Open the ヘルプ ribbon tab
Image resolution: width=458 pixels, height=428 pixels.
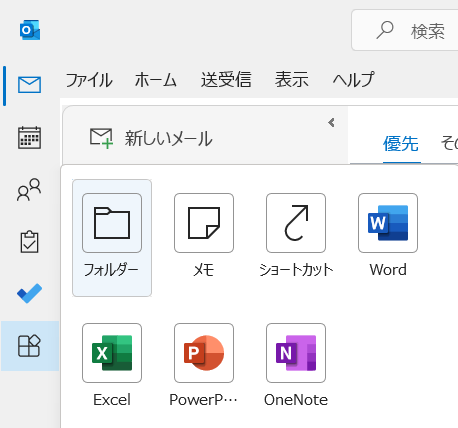354,80
